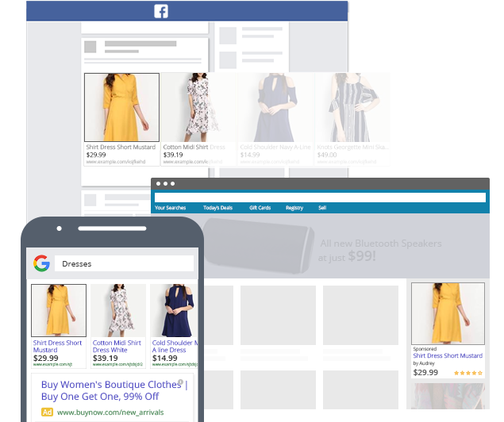Open the Buy Women's Boutique Clothes ad headline
The width and height of the screenshot is (504, 422).
(x=114, y=390)
